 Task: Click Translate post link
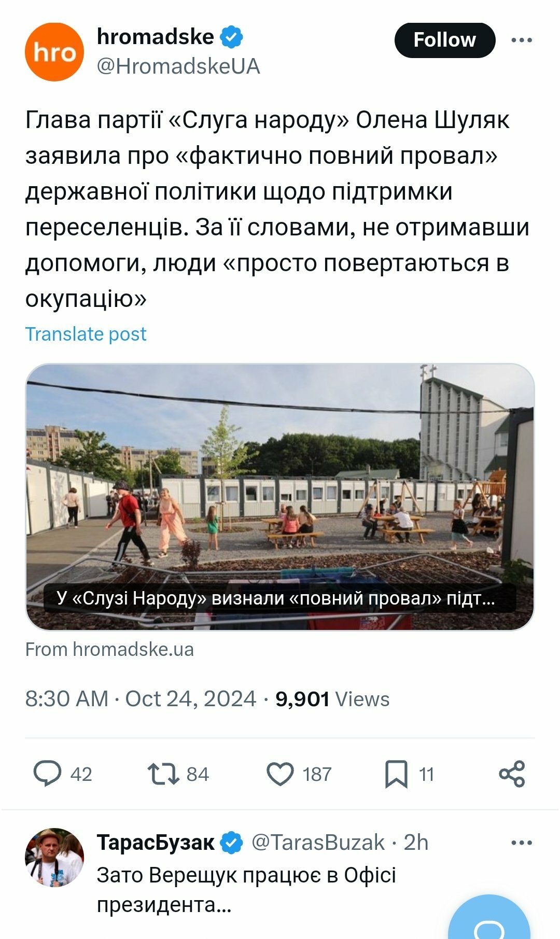[x=86, y=334]
